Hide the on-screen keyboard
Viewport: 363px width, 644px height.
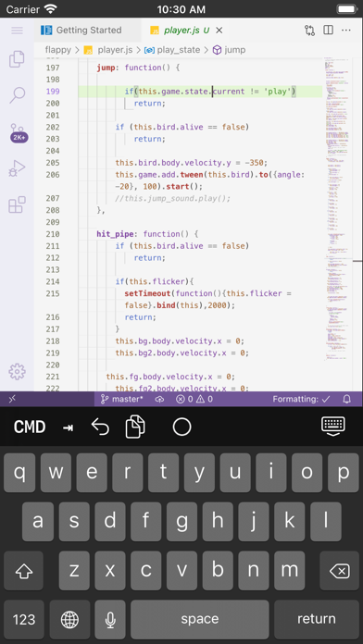(333, 427)
